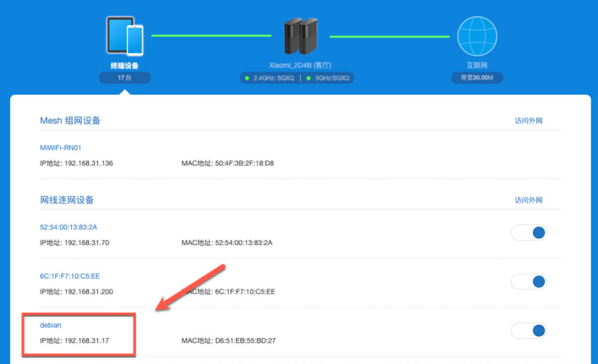Screen dimensions: 598x364
Task: Click the Internet globe icon
Action: coord(477,36)
